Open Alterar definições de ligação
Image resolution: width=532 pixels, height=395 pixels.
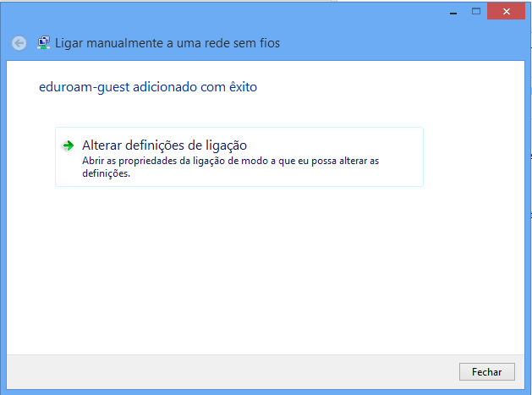coord(239,156)
